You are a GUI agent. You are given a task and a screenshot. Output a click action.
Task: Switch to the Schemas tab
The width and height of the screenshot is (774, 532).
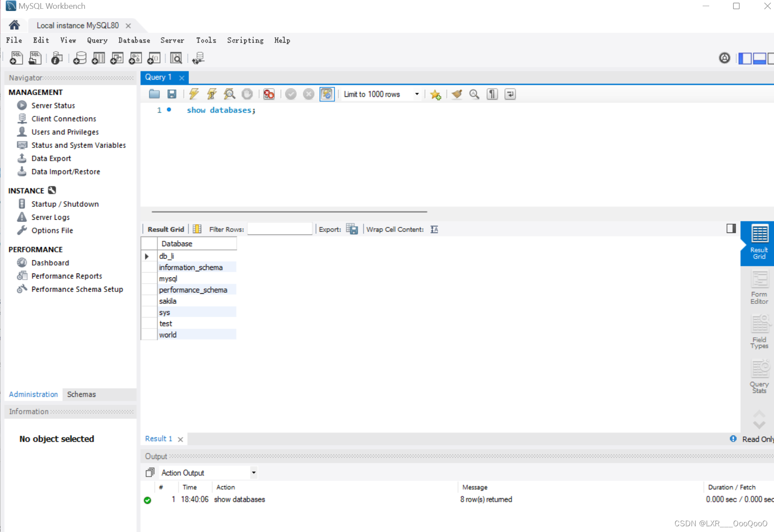[81, 394]
